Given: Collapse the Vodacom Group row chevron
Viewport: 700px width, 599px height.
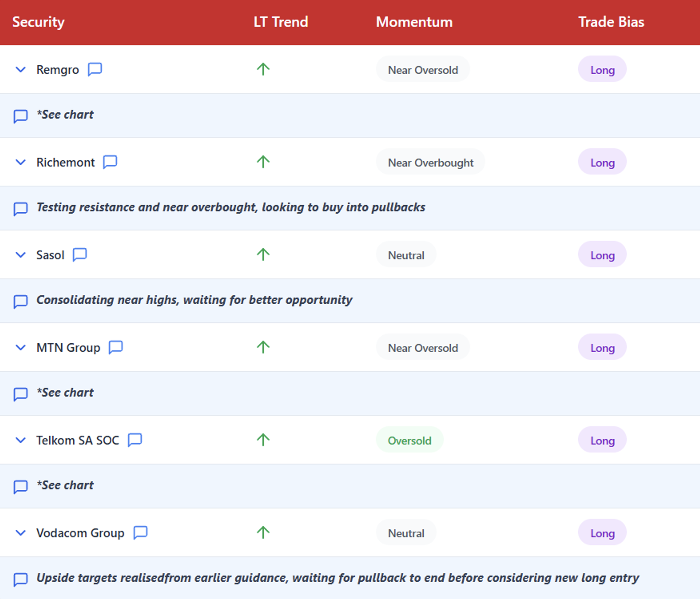Looking at the screenshot, I should tap(21, 533).
